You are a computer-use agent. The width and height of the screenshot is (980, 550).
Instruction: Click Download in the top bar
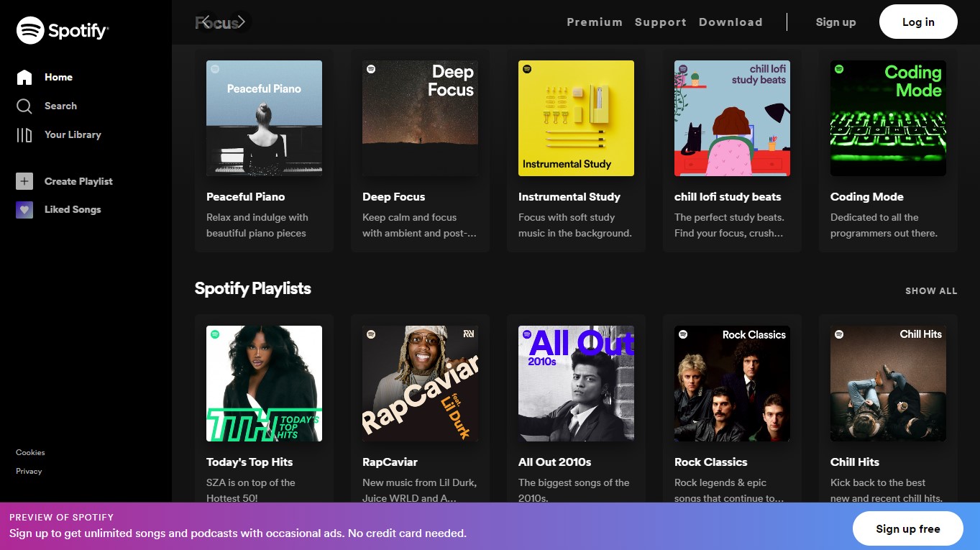tap(731, 22)
